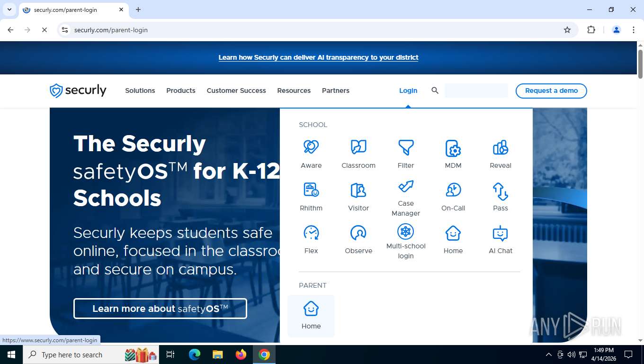644x364 pixels.
Task: Open File Explorer from taskbar
Action: click(218, 355)
